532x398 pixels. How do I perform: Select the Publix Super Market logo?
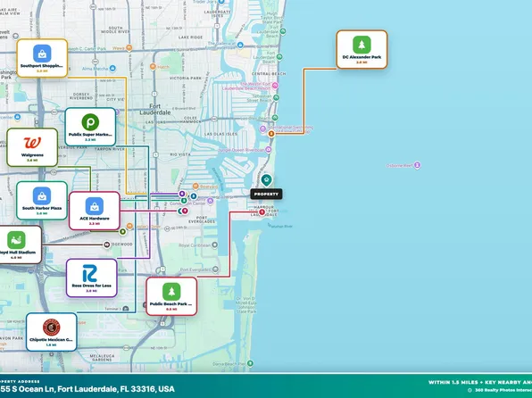click(x=90, y=122)
